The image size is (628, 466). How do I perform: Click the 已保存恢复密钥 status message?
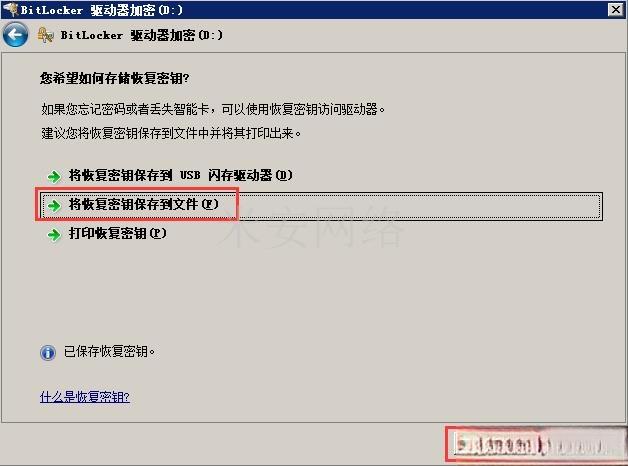(109, 352)
